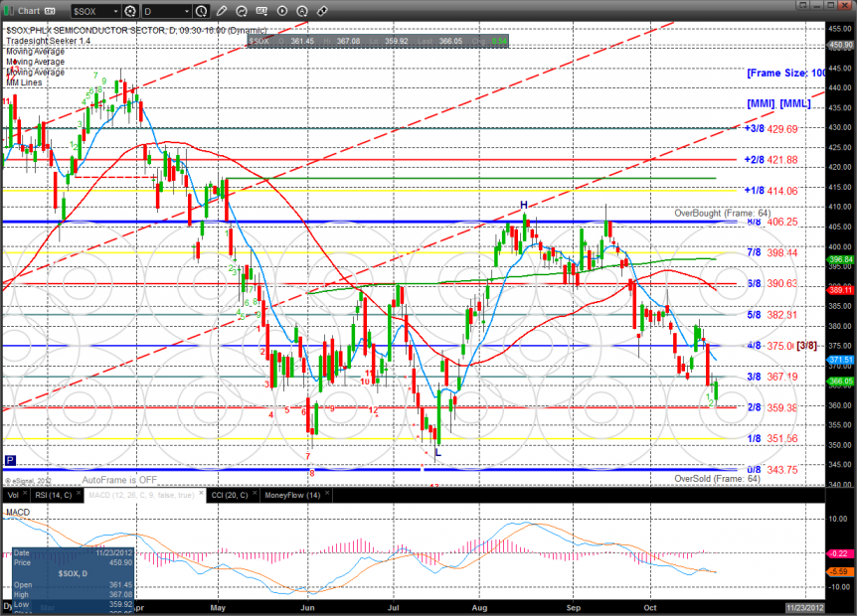Click the MM Lines study label

click(x=24, y=82)
